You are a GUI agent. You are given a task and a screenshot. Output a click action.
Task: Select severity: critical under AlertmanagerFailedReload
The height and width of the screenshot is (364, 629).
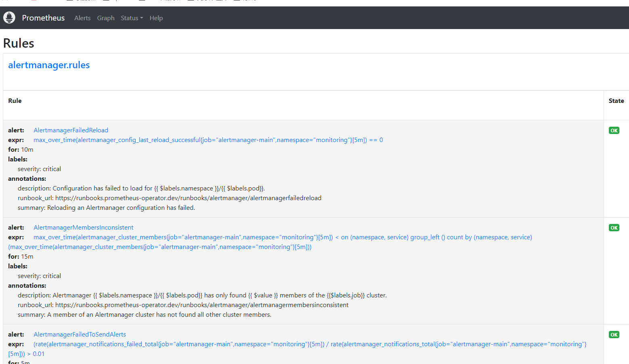(40, 169)
